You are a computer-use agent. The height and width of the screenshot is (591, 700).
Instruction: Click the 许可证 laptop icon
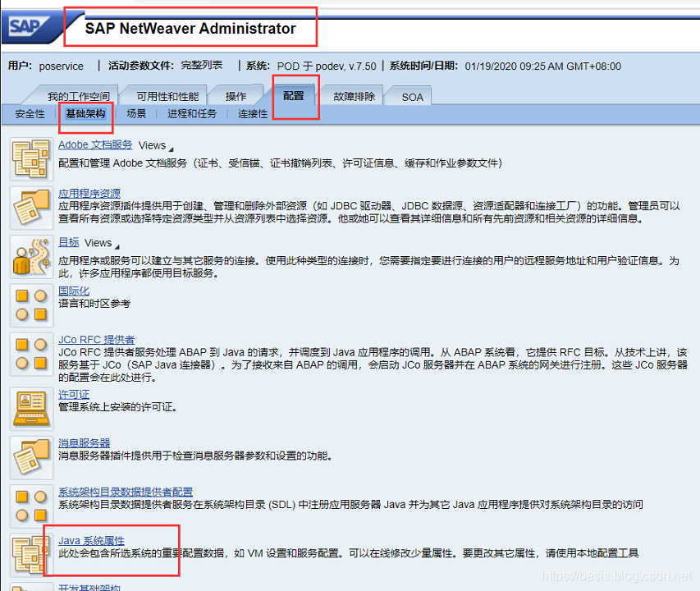[31, 409]
